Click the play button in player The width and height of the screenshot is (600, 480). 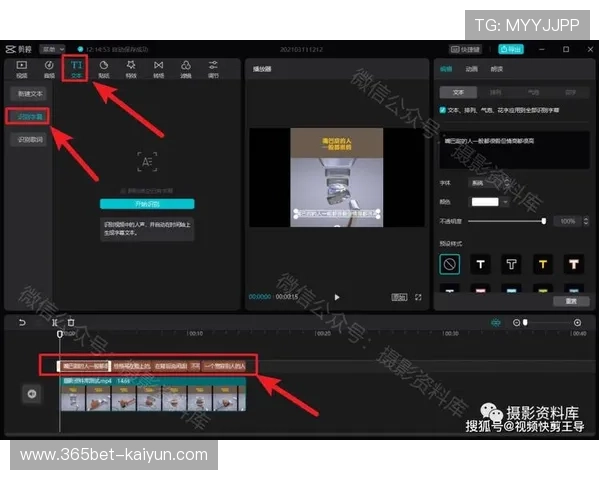point(337,297)
